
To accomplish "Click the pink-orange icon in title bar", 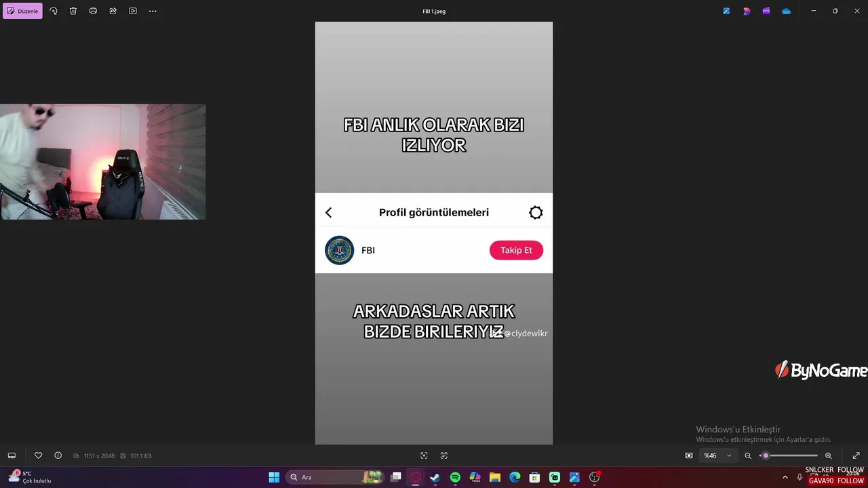I will (x=747, y=11).
